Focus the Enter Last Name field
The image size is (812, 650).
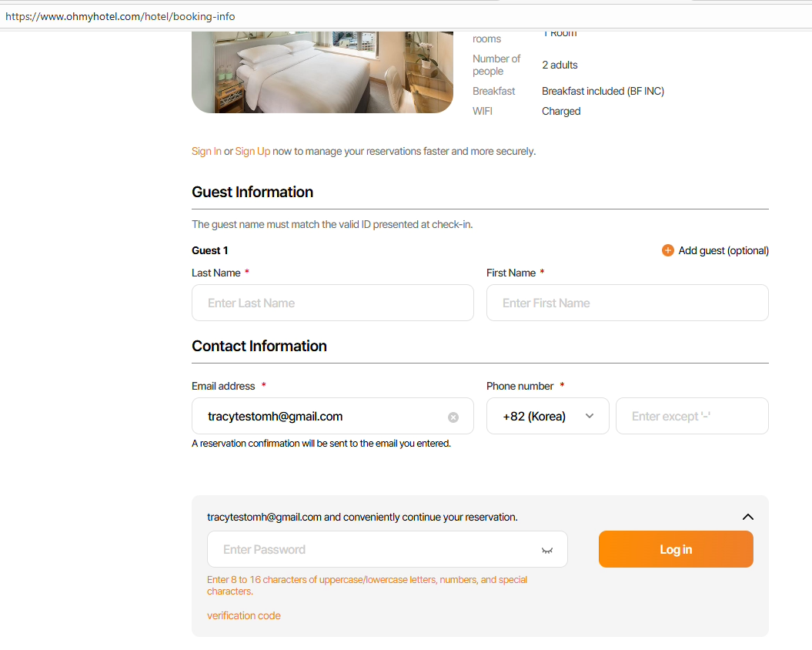(x=332, y=303)
